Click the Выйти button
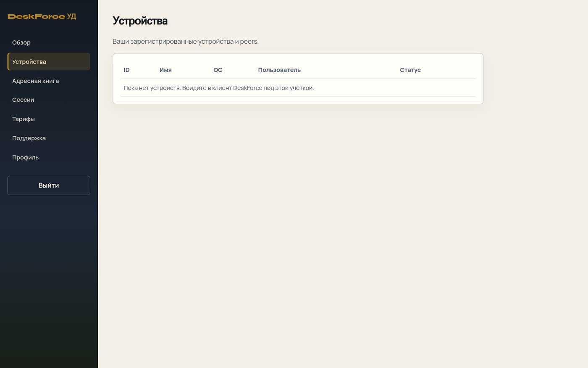 pos(49,185)
